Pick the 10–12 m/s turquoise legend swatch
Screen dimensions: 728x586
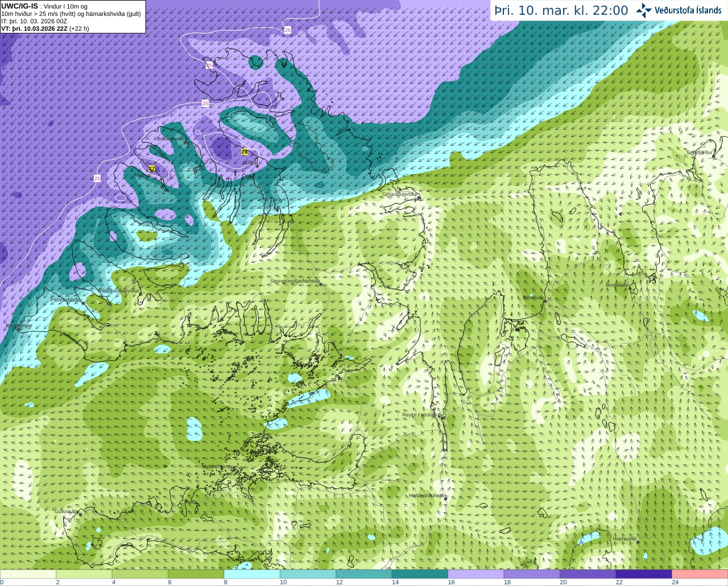(x=308, y=574)
